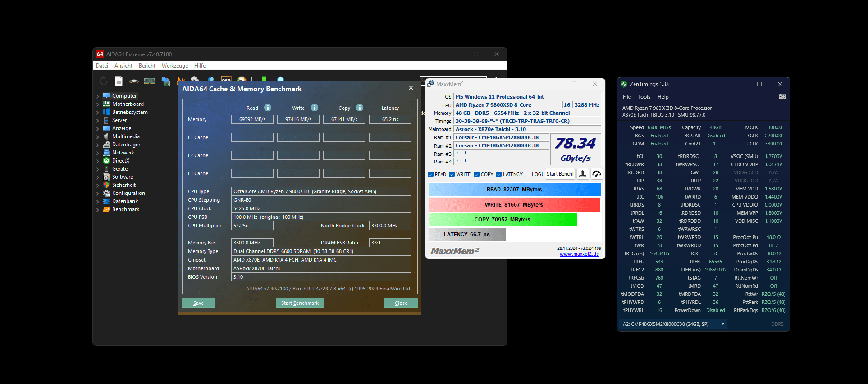
Task: Uncheck the LATENCY checkbox in MaxxMem
Action: (498, 174)
